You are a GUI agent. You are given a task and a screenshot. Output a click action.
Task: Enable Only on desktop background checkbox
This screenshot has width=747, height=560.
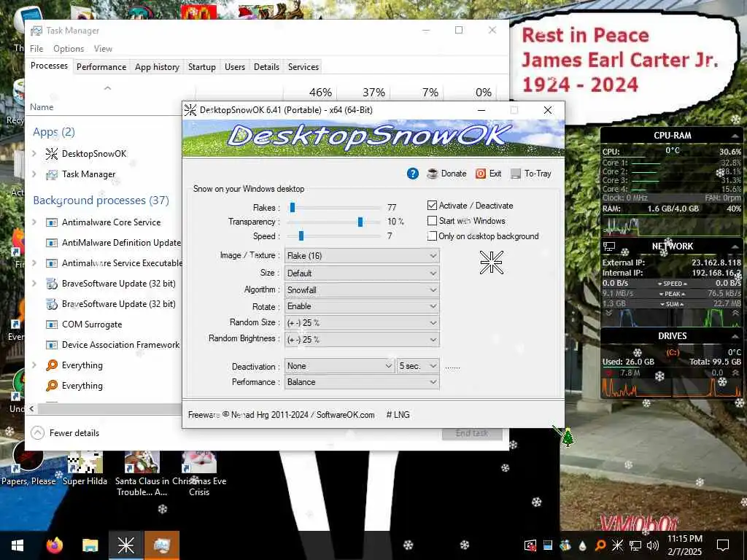tap(432, 236)
